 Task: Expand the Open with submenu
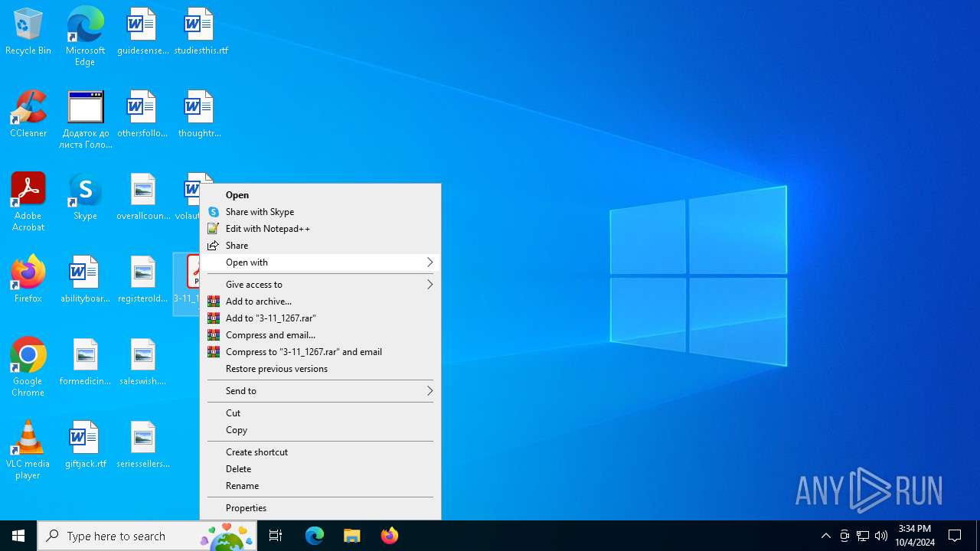[320, 262]
